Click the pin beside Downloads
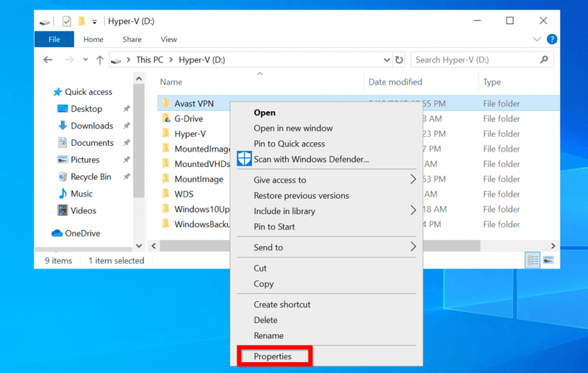The width and height of the screenshot is (588, 373). [x=126, y=126]
